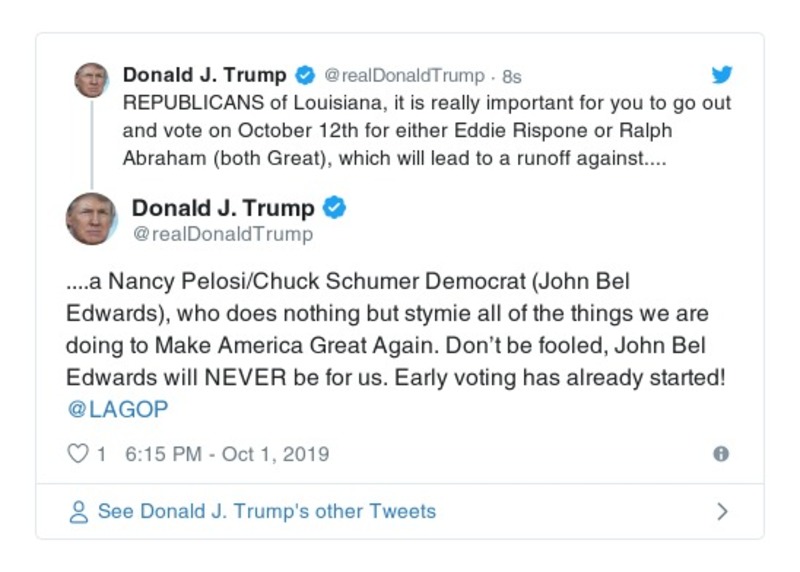Click the person icon beside 'See Donald J. Trump's other Tweets'

[x=78, y=512]
